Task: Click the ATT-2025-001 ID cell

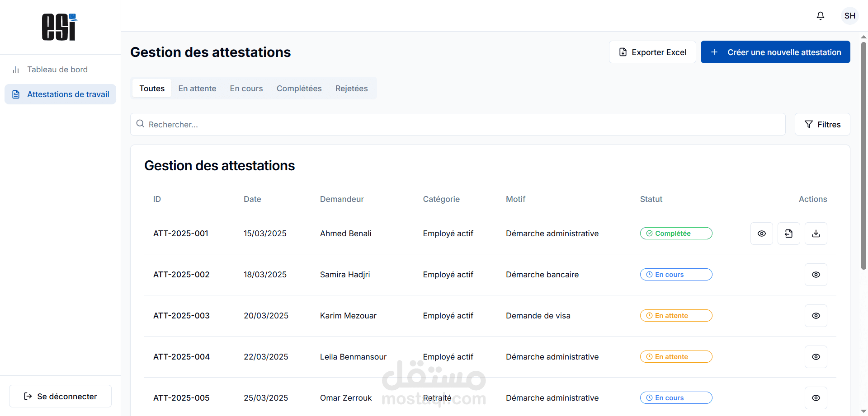Action: (x=181, y=234)
